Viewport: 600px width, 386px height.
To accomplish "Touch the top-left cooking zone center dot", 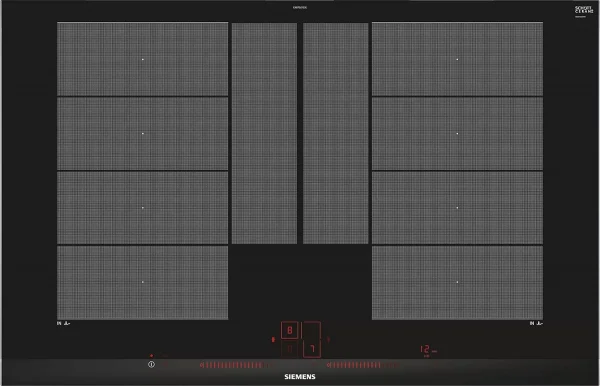I will coord(143,59).
